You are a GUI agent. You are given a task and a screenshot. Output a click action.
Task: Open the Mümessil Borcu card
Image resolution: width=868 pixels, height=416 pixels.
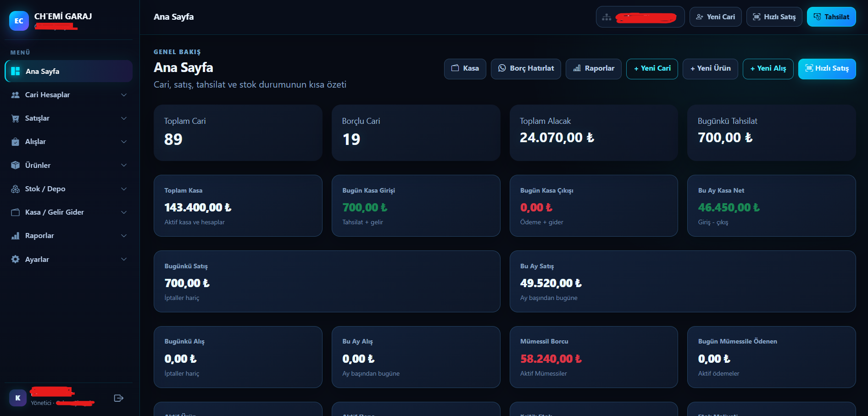[594, 357]
